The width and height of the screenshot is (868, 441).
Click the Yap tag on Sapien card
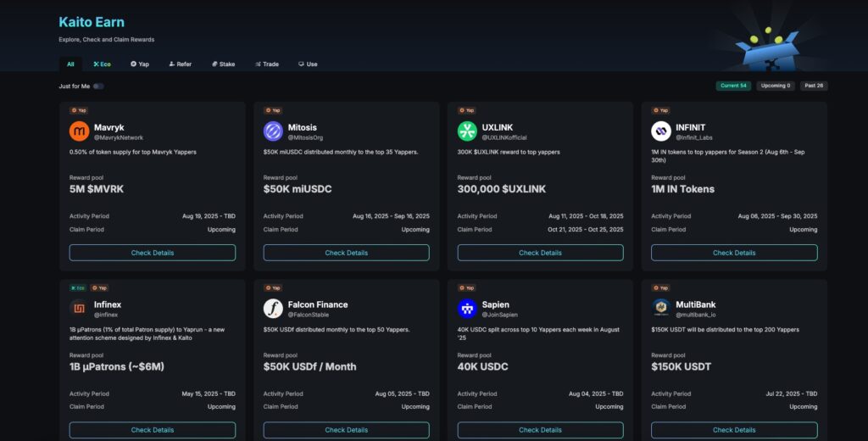pyautogui.click(x=467, y=287)
